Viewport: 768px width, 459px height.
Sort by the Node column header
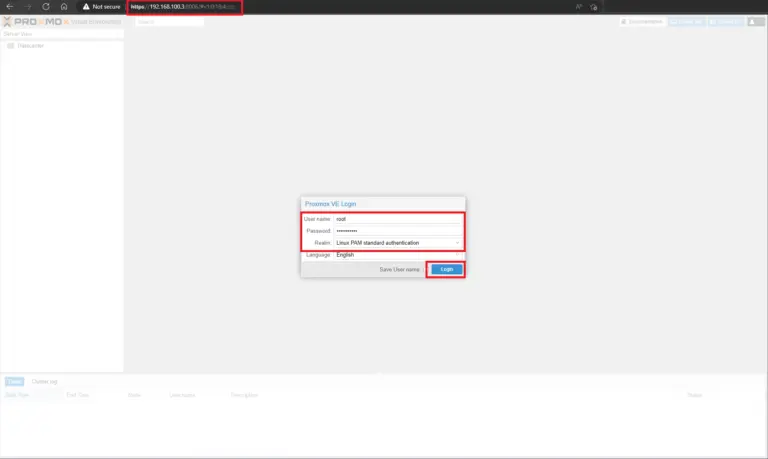pos(134,395)
